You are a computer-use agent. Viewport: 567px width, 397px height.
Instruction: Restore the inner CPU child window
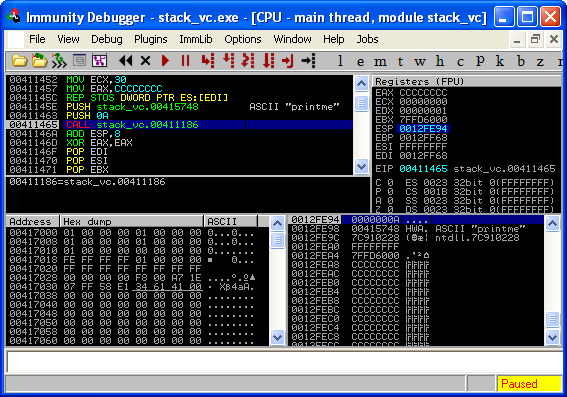tap(536, 39)
